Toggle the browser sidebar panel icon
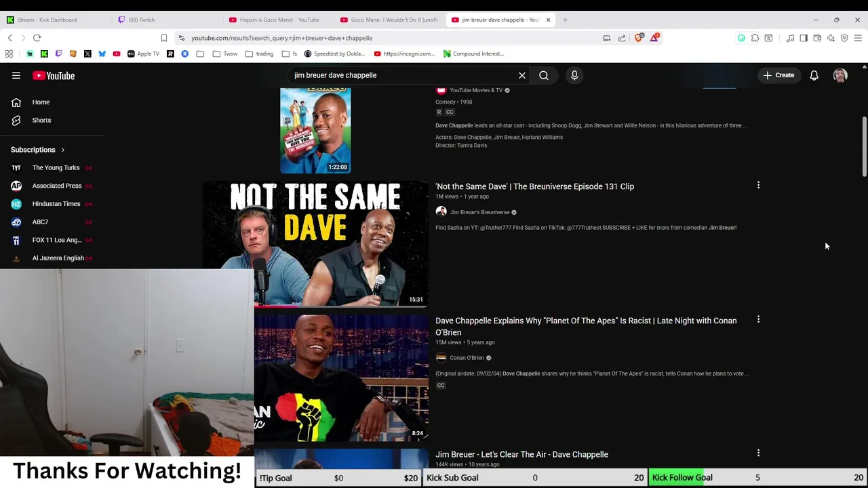868x488 pixels. [x=804, y=38]
